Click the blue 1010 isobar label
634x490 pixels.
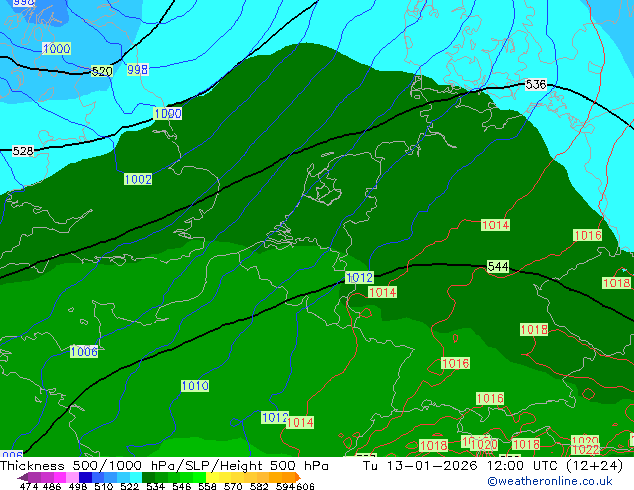coord(195,386)
